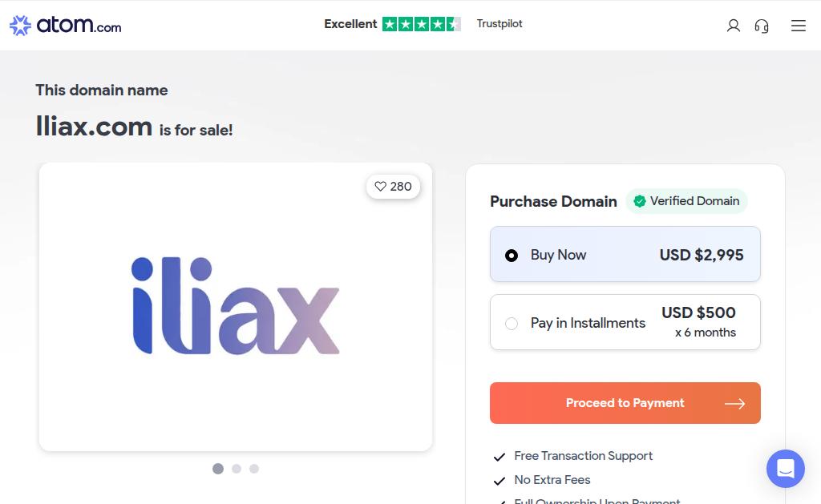Open the chat widget bubble

click(x=785, y=469)
